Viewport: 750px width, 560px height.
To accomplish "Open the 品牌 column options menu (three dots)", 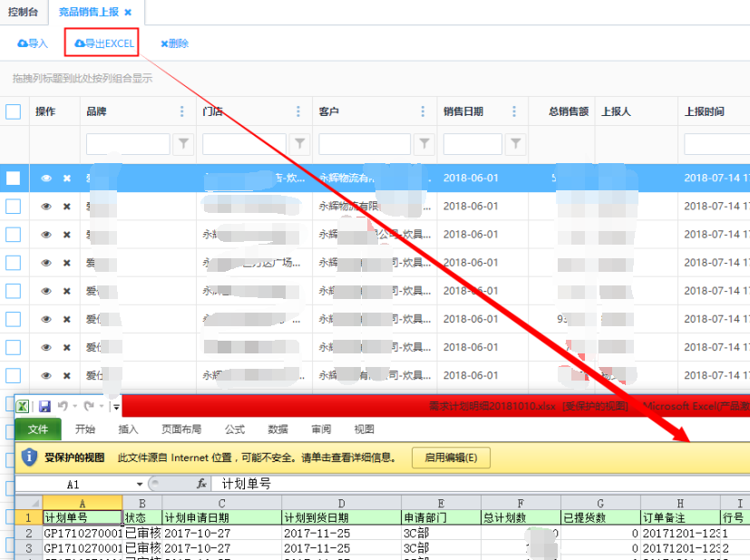I will point(182,111).
